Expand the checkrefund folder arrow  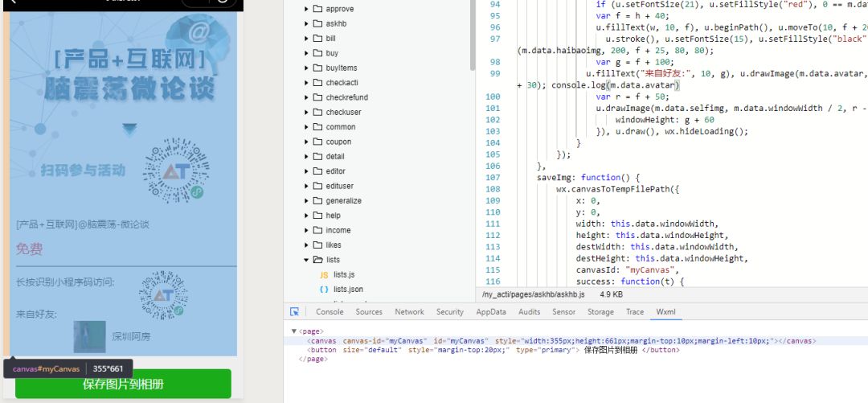pyautogui.click(x=306, y=97)
